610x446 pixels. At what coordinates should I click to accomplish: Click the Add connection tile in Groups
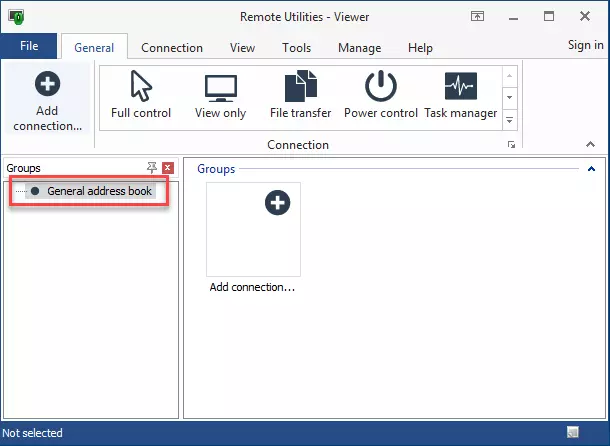click(253, 237)
